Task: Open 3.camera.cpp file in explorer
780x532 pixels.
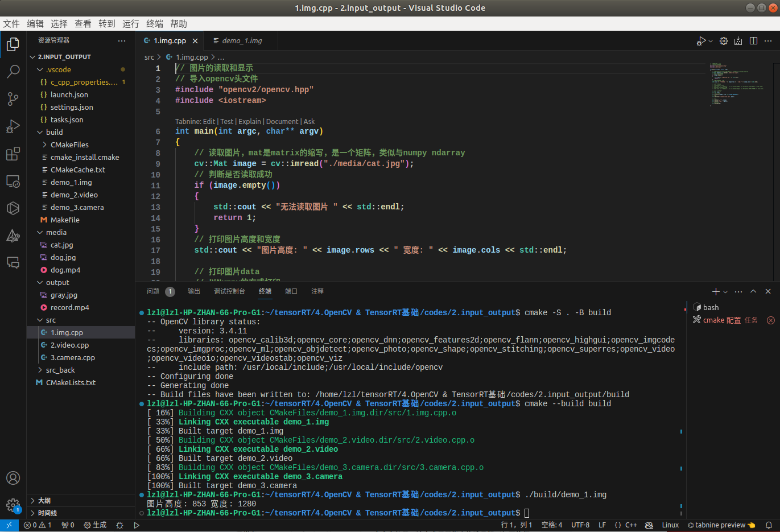Action: [72, 357]
